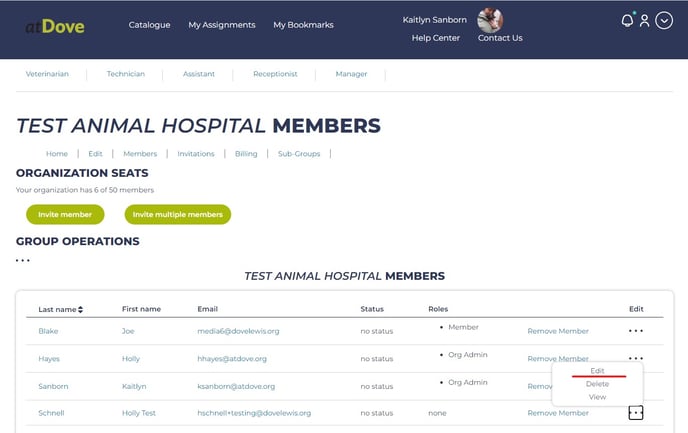This screenshot has height=433, width=688.
Task: Remove member Holly Hayes
Action: [558, 358]
